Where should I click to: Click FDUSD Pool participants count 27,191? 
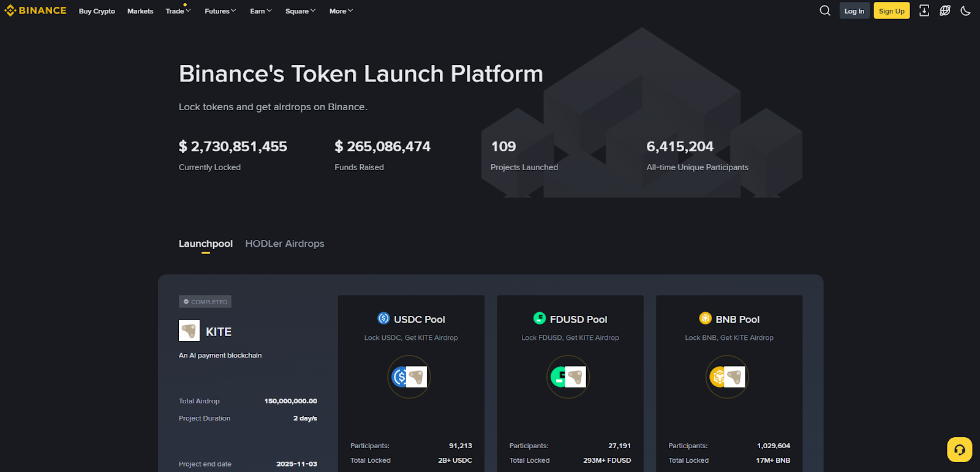[620, 446]
